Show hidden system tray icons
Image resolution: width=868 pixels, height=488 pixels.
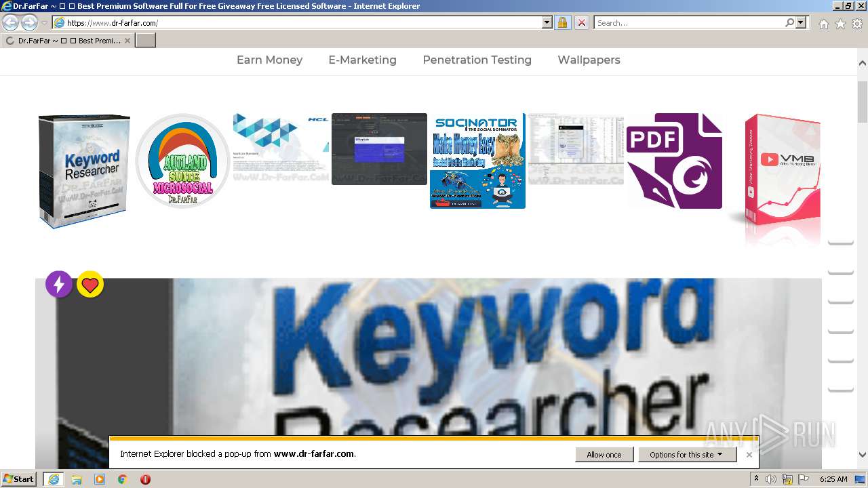756,479
